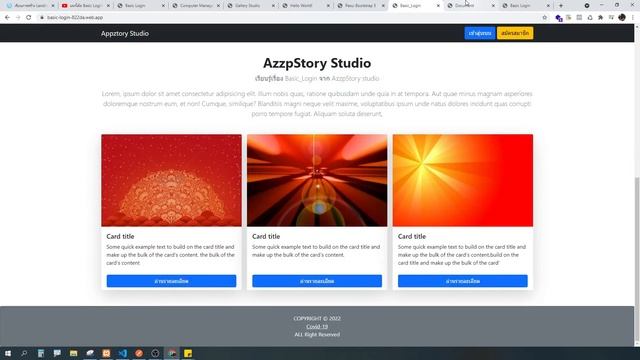
Task: Click the red fan pattern card image
Action: 171,180
